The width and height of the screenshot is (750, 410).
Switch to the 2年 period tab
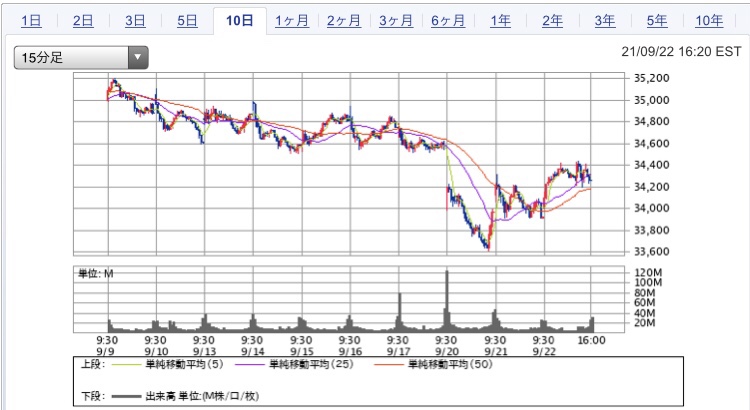(x=552, y=21)
